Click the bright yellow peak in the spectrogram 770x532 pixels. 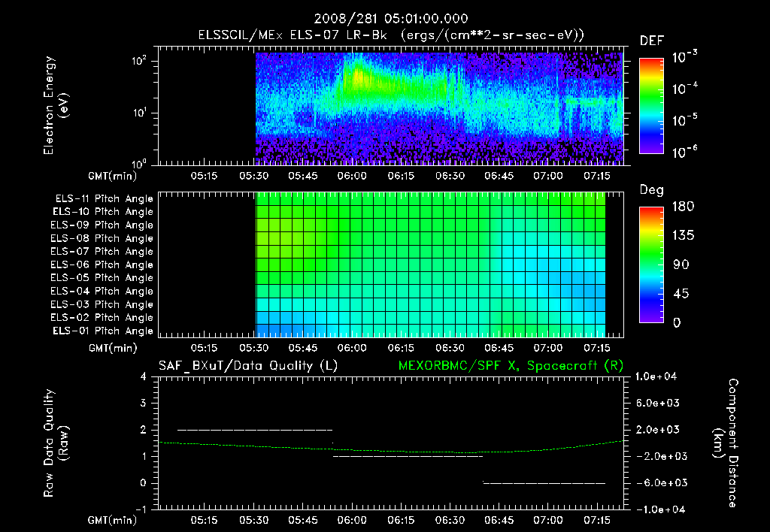tap(359, 77)
